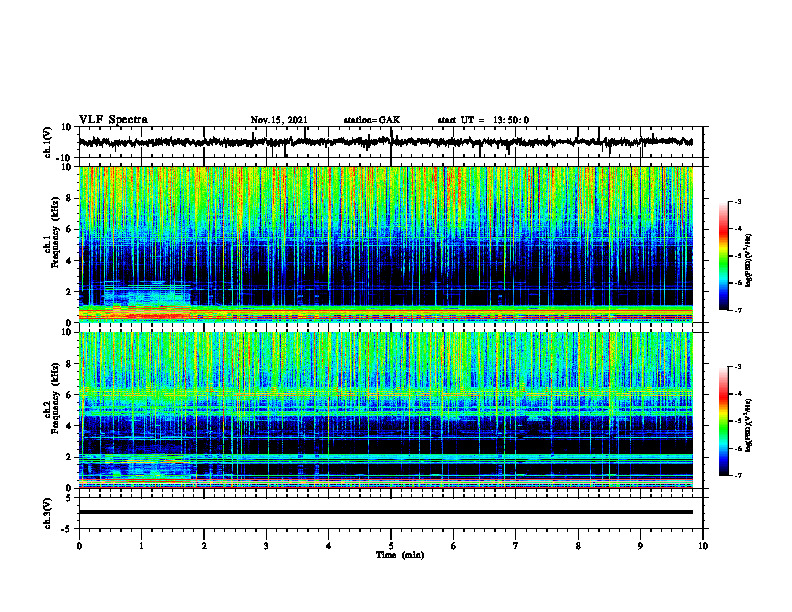The height and width of the screenshot is (612, 792).
Task: Click the "-3" label on ch.1 color scale
Action: [738, 202]
